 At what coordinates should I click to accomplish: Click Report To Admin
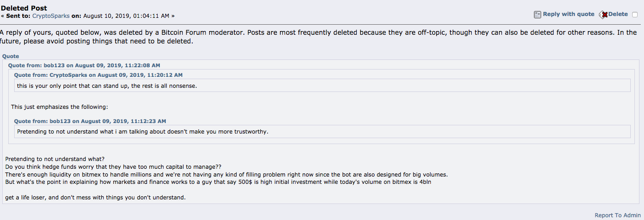point(618,215)
